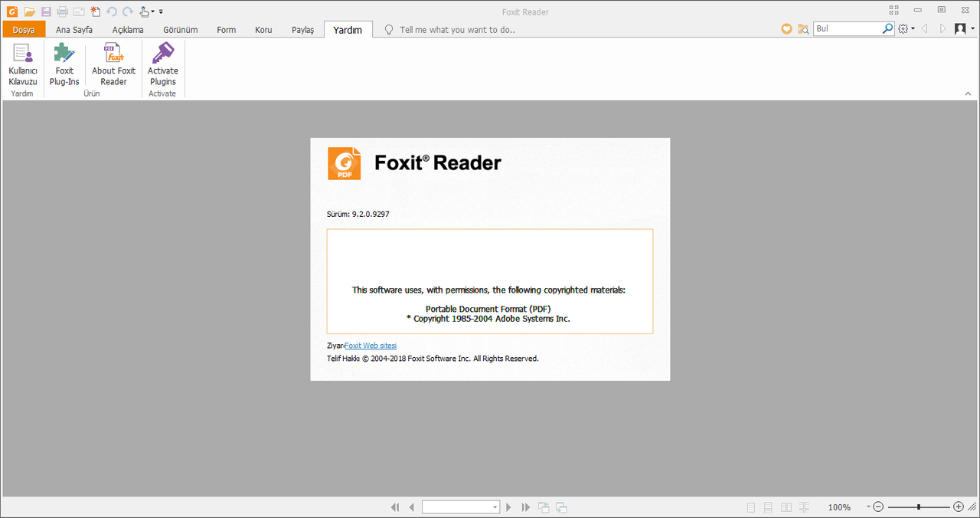Viewport: 980px width, 518px height.
Task: Go to the next page arrow
Action: [x=508, y=507]
